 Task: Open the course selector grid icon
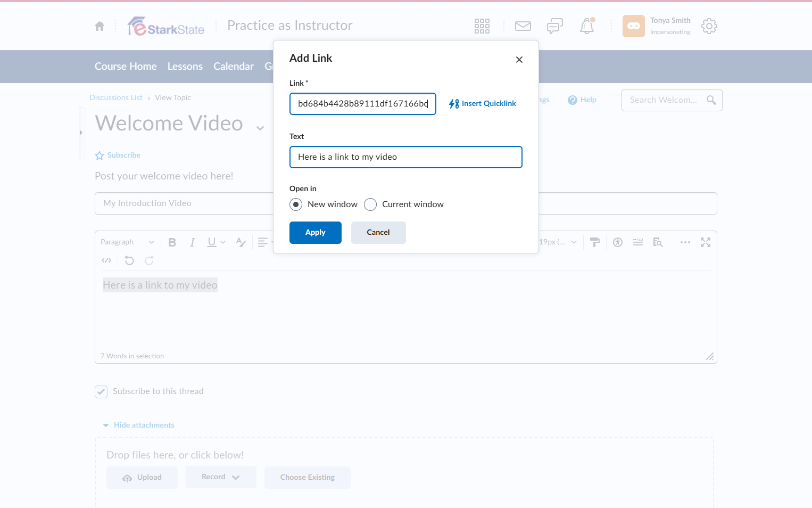click(482, 26)
